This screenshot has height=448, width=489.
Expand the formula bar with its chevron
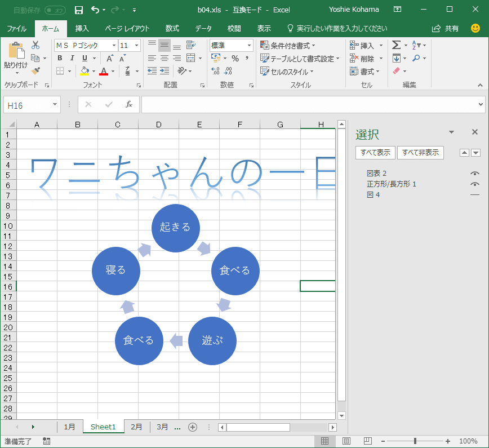click(481, 104)
